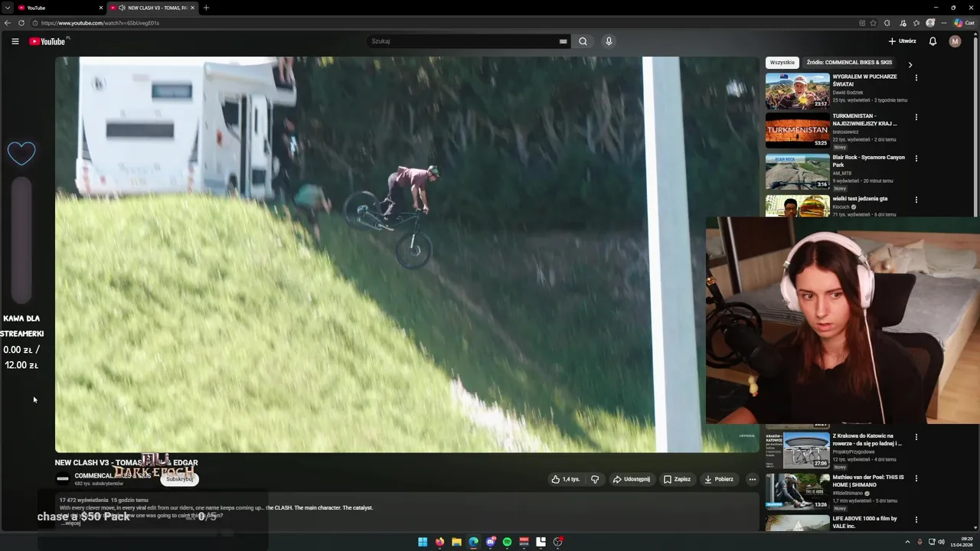Open File Explorer from the taskbar

456,542
